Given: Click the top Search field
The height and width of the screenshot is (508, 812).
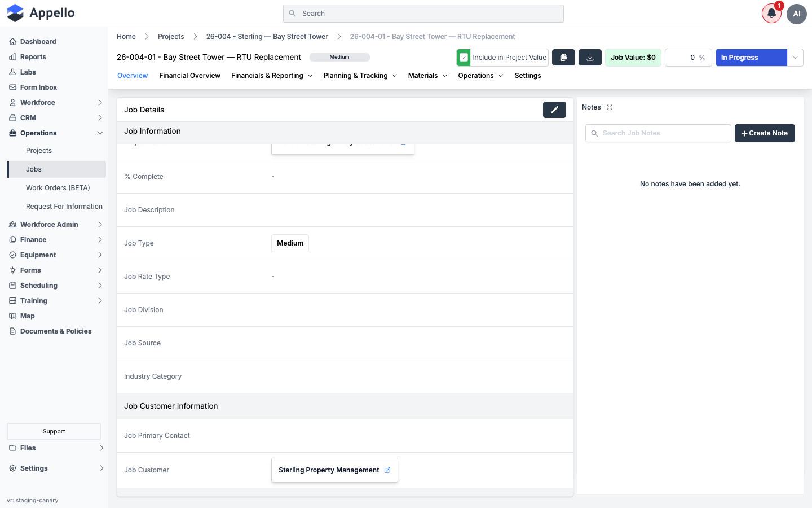Looking at the screenshot, I should [423, 14].
